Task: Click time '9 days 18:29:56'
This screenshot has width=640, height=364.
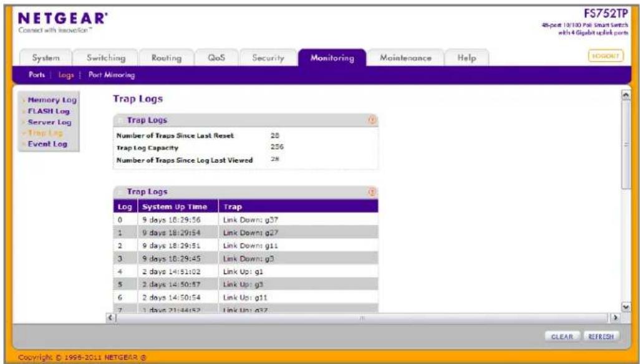Action: pyautogui.click(x=171, y=219)
